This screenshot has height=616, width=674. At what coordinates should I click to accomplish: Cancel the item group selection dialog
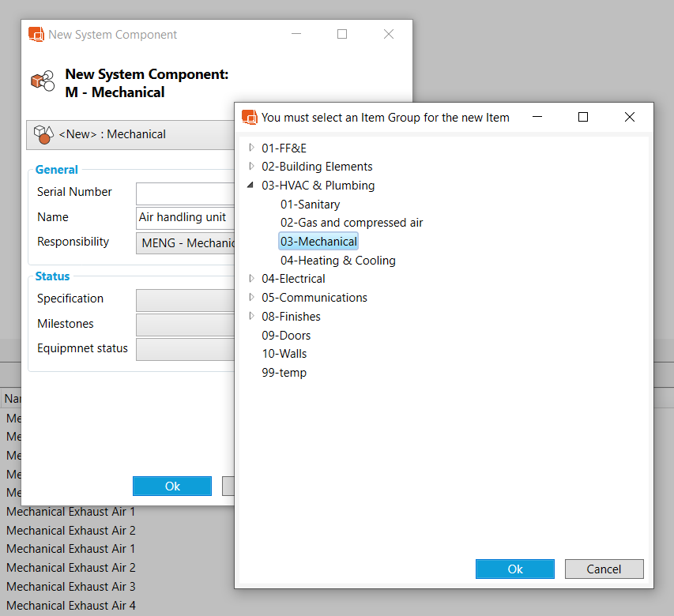coord(604,569)
